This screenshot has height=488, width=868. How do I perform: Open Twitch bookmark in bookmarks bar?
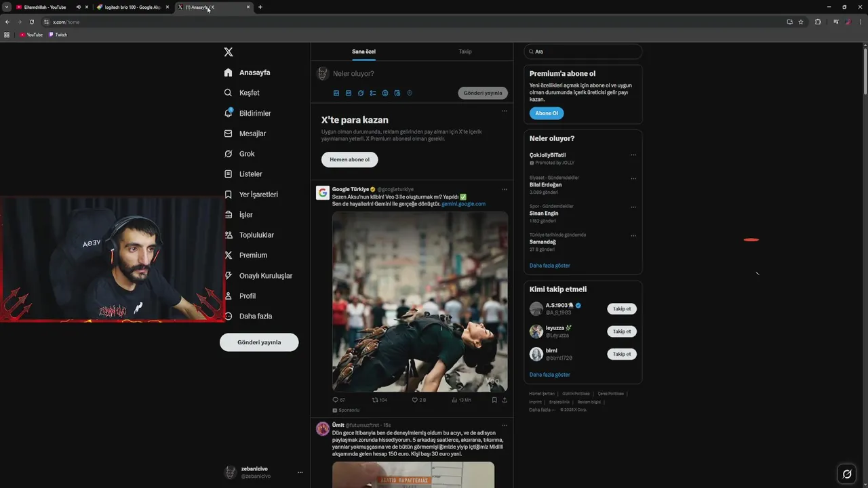(x=58, y=35)
